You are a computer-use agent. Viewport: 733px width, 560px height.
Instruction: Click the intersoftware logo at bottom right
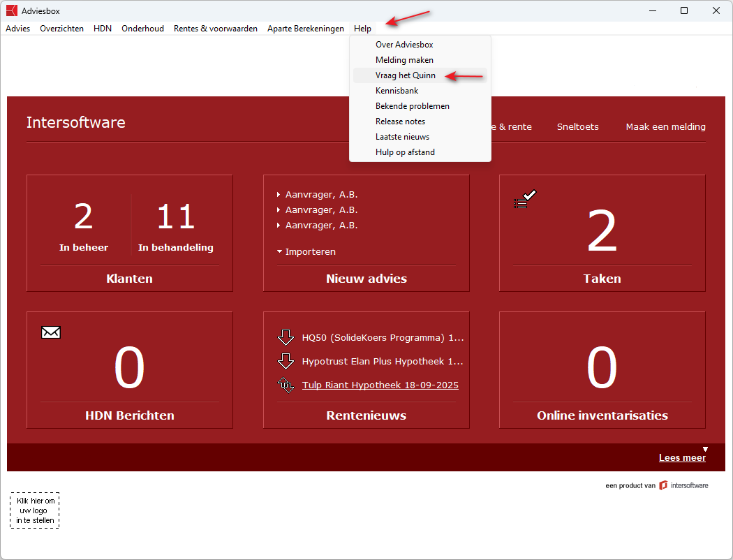pyautogui.click(x=663, y=485)
